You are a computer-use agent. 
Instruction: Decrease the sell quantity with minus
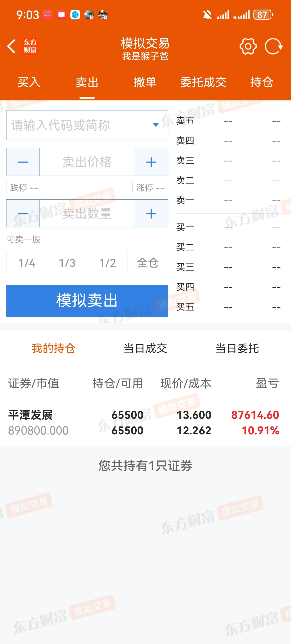point(23,213)
